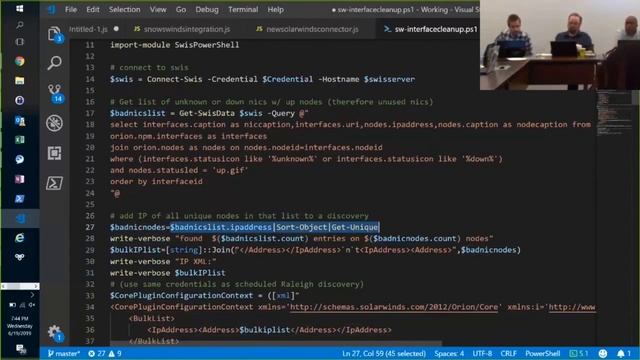Viewport: 640px width, 360px height.
Task: Switch to Untitled-1.js tab
Action: click(88, 29)
